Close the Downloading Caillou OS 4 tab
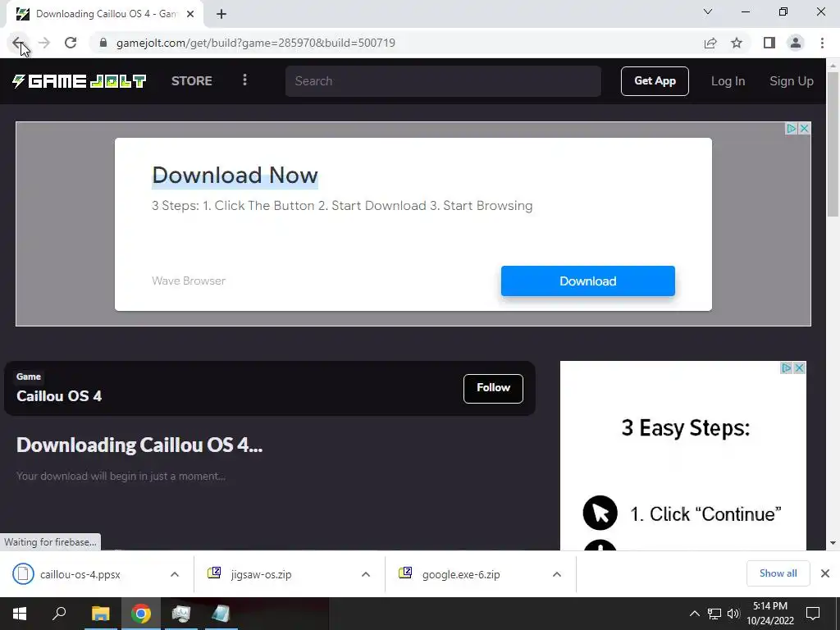 coord(190,14)
